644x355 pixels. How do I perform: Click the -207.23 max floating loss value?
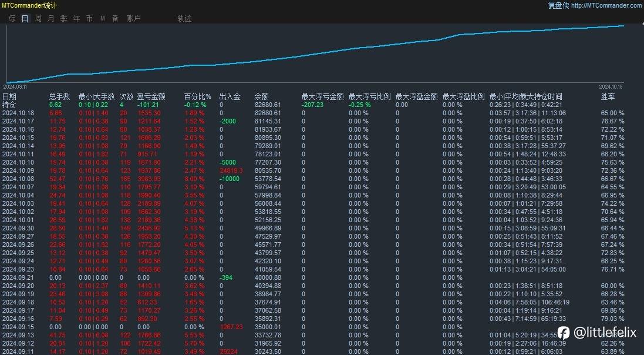(x=312, y=105)
